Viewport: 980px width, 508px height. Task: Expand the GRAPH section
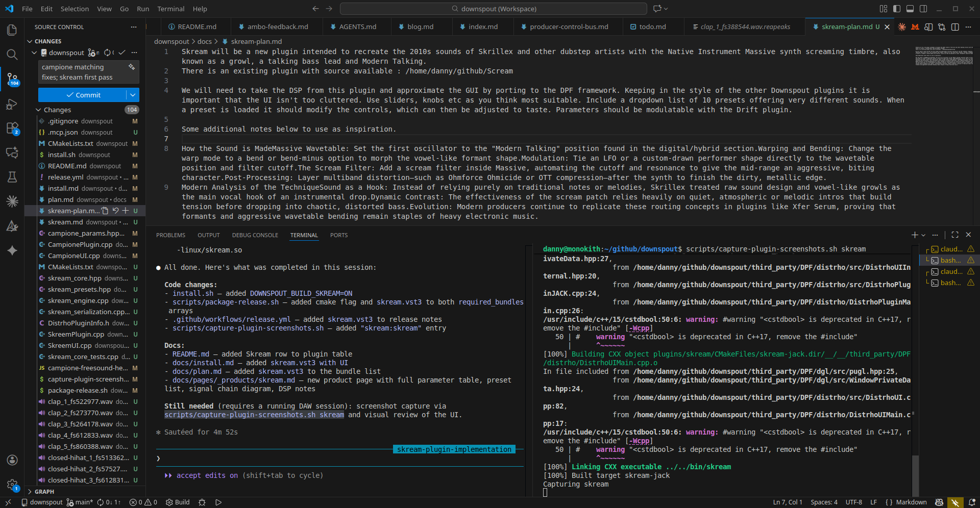pos(30,492)
